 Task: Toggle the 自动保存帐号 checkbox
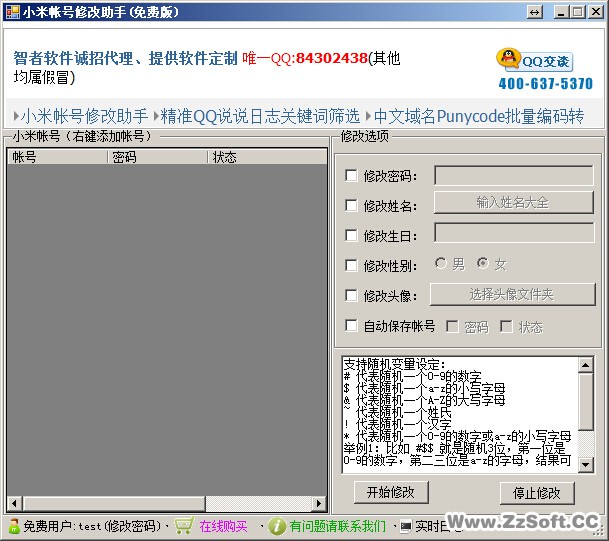351,325
